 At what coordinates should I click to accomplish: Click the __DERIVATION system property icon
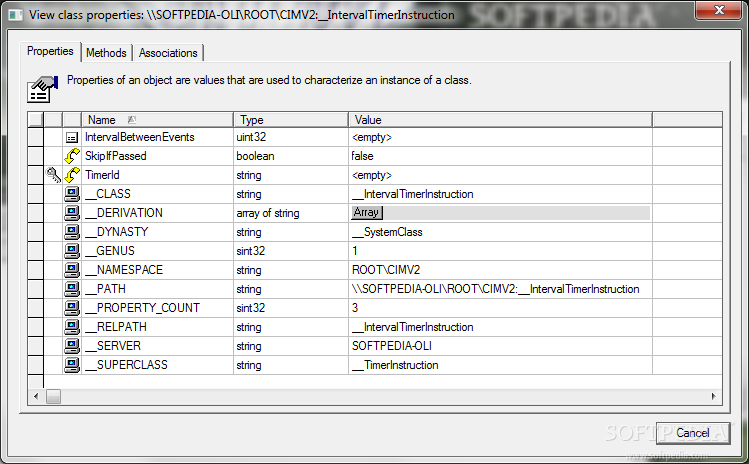72,213
